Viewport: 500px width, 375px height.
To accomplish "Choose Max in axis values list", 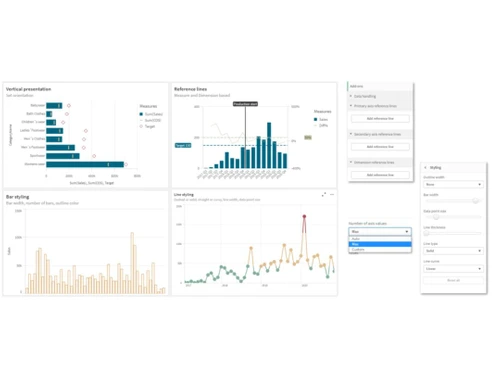I will [380, 244].
